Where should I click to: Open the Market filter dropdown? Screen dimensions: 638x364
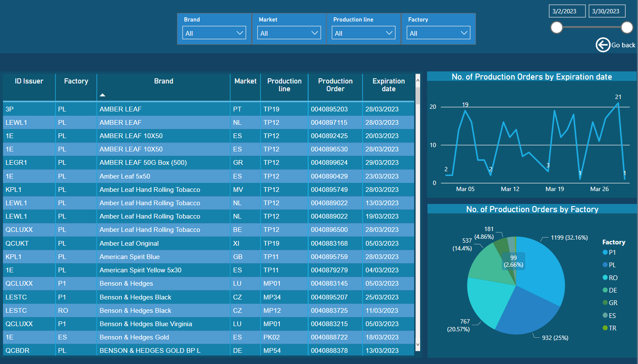click(289, 33)
